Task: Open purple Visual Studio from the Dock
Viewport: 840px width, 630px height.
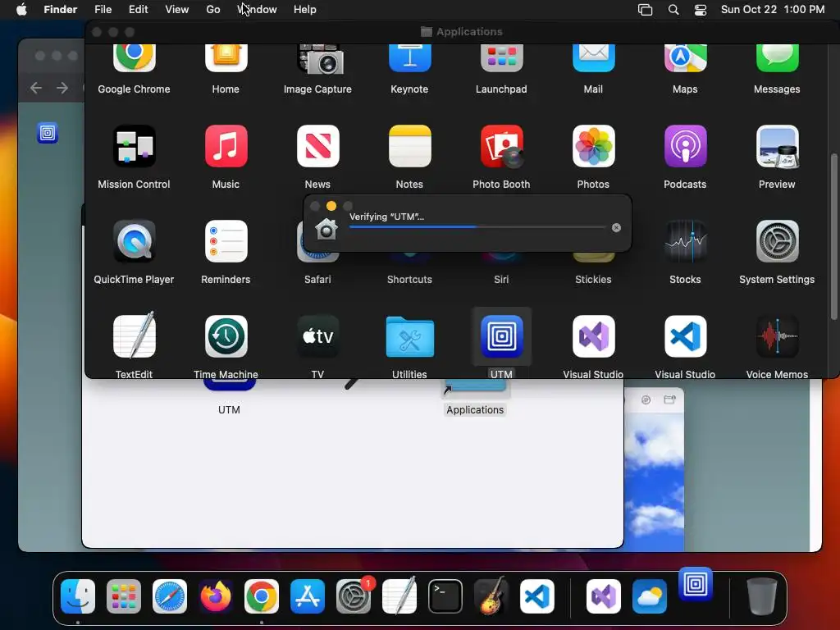Action: point(603,596)
